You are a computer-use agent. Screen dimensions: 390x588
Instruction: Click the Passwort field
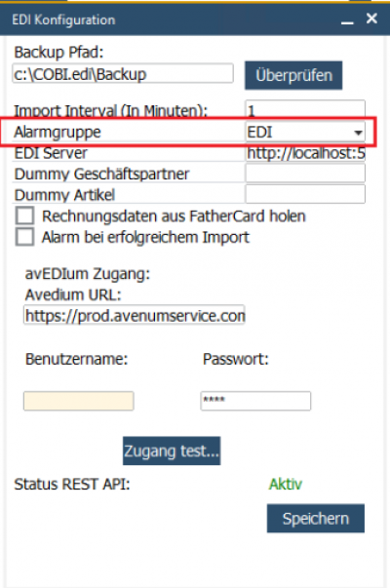(x=255, y=401)
